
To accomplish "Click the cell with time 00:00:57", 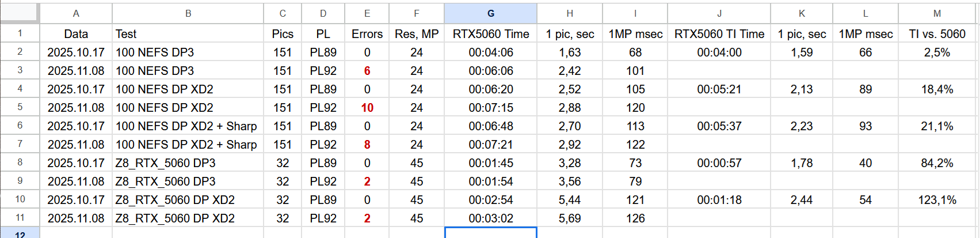I will [719, 163].
